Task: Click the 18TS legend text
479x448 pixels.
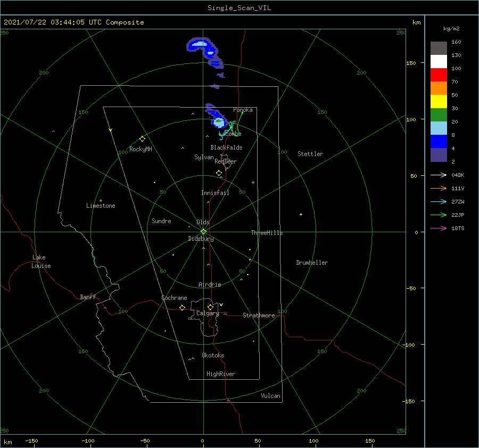Action: [458, 228]
